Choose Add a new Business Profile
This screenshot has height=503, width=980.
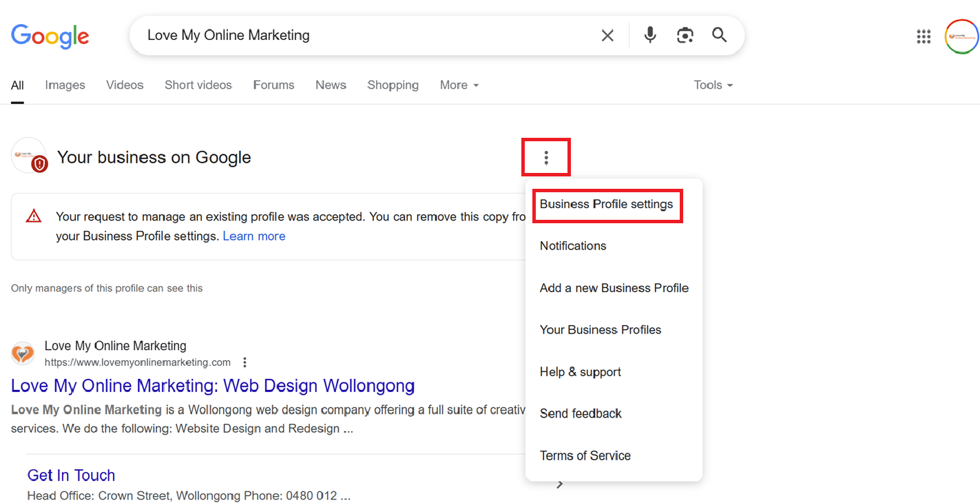614,288
